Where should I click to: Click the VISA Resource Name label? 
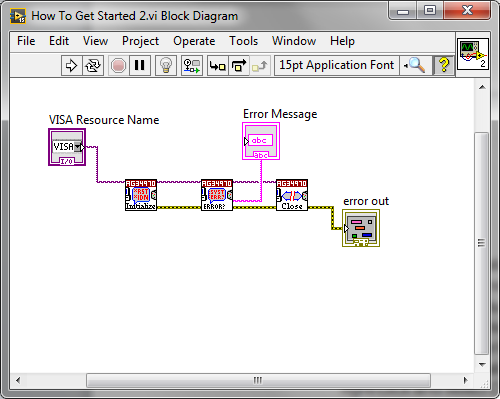point(104,120)
